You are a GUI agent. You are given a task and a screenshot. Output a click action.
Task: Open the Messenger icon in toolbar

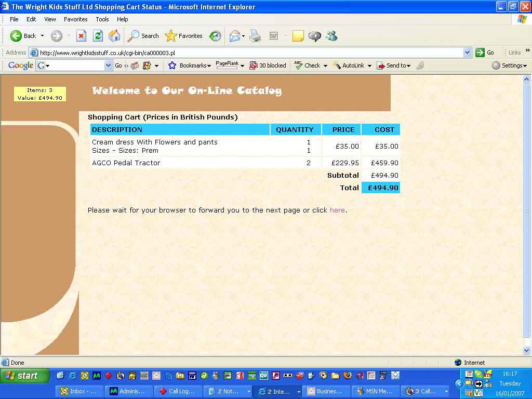tap(331, 36)
